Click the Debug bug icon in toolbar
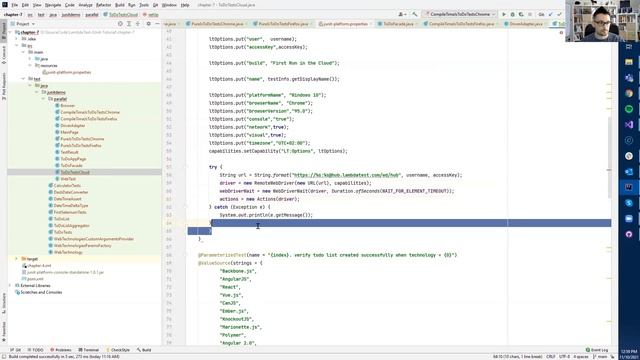 pos(513,14)
